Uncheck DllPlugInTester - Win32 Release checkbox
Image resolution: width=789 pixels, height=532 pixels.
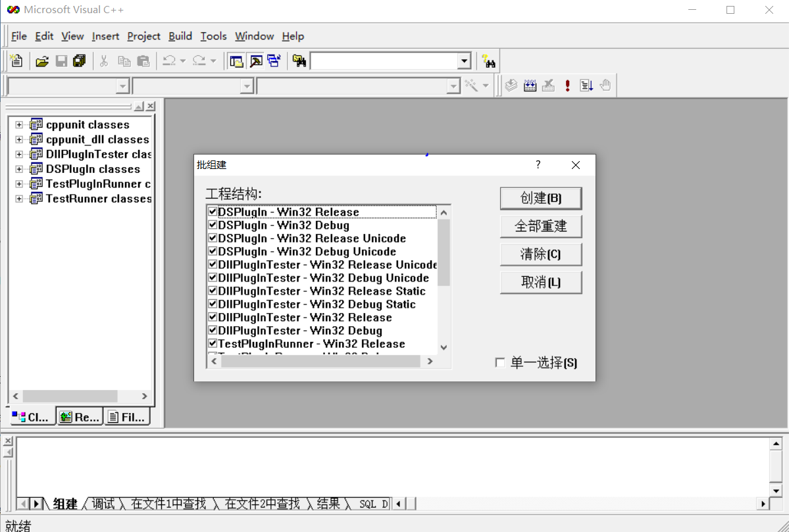pyautogui.click(x=213, y=317)
